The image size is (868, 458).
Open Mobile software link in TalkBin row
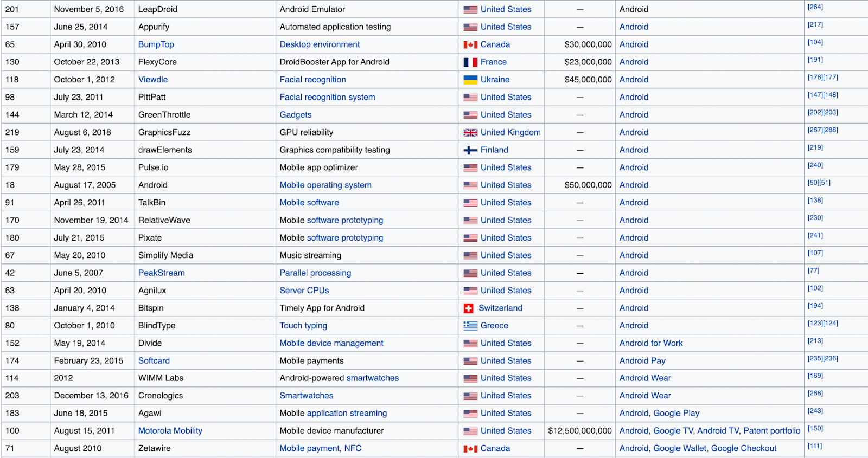pos(309,203)
